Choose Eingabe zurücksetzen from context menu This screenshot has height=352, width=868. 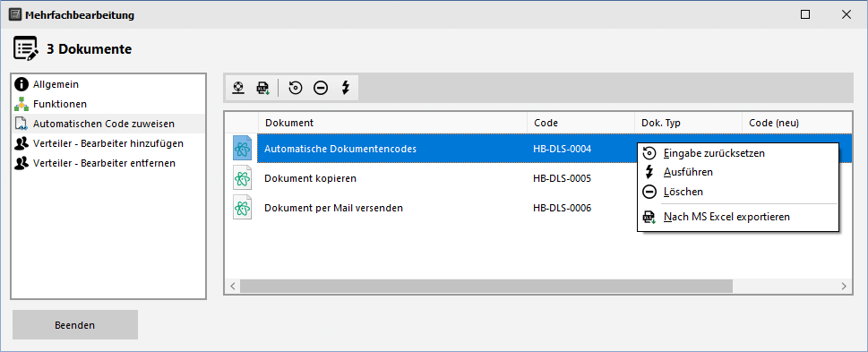(738, 153)
